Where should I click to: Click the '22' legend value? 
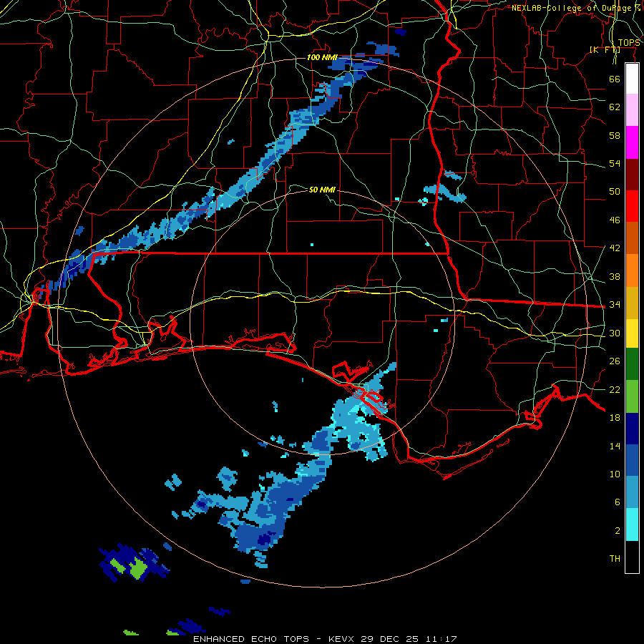[615, 389]
